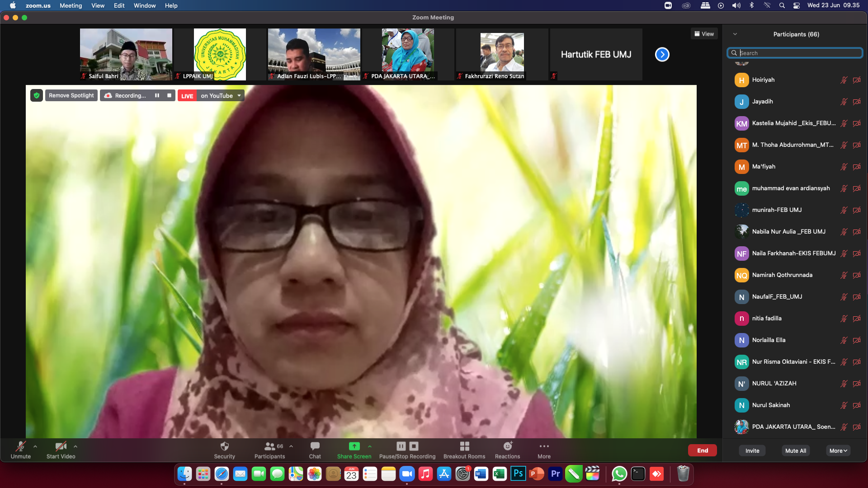Click Spotlight search icon in menu bar
Screen dimensions: 868x488
tap(782, 5)
